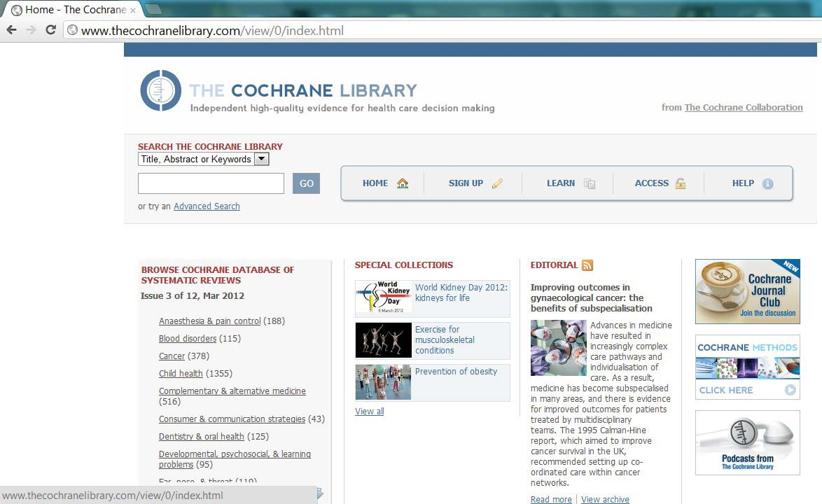
Task: Click the browser forward arrow
Action: click(31, 30)
